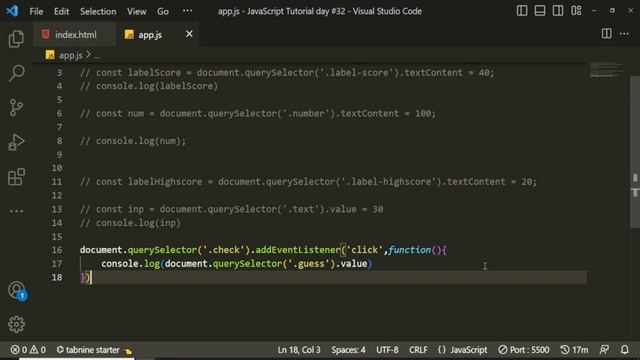Toggle bottom panel layout icon
The image size is (640, 360).
click(x=540, y=11)
